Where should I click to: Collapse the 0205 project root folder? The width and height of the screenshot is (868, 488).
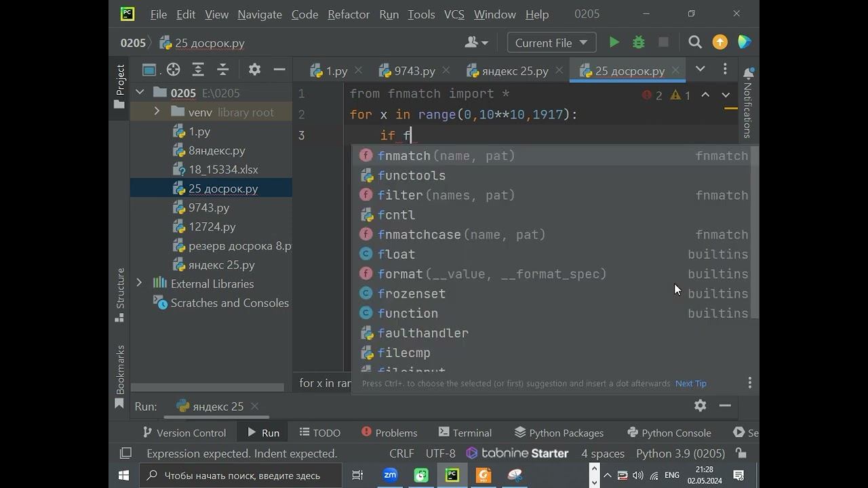pos(140,93)
